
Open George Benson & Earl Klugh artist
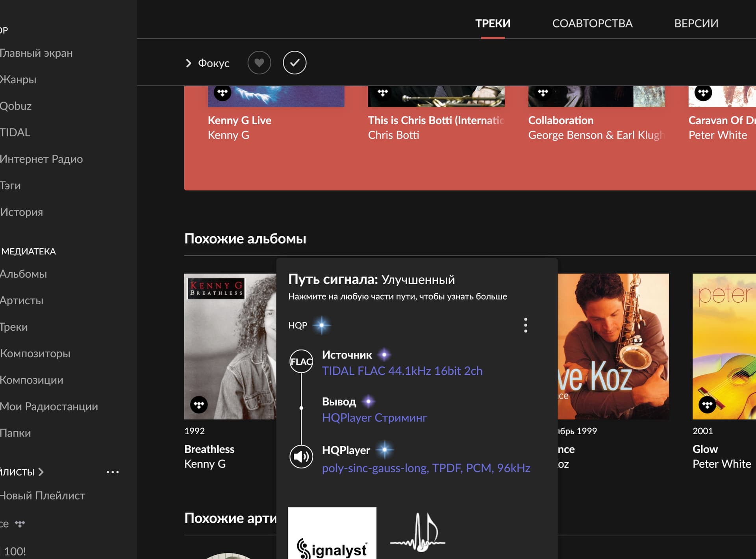point(596,135)
